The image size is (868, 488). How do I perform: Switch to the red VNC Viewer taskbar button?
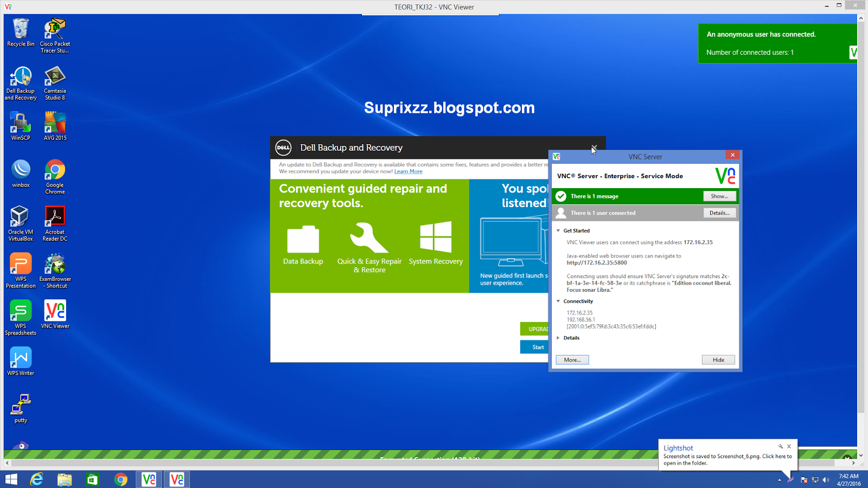177,479
